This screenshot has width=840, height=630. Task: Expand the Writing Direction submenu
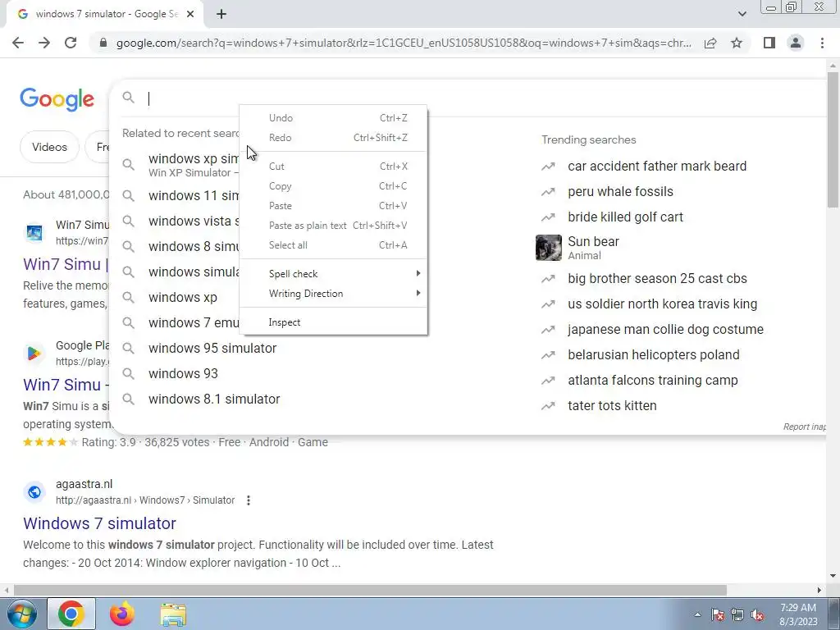pyautogui.click(x=333, y=294)
